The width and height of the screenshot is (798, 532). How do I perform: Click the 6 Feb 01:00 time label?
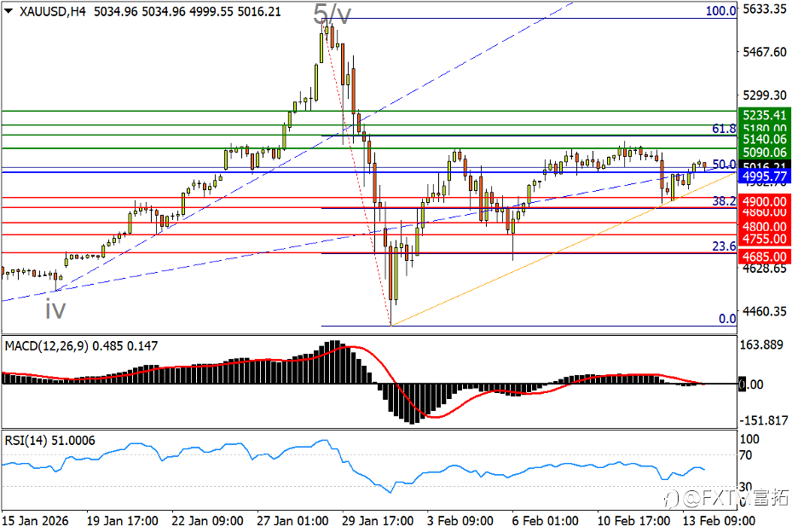coord(545,521)
